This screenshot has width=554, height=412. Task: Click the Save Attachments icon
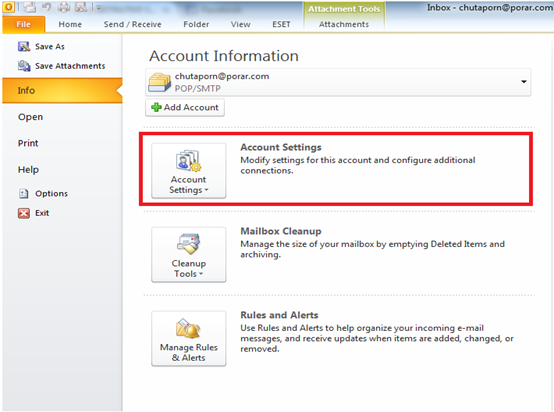24,66
